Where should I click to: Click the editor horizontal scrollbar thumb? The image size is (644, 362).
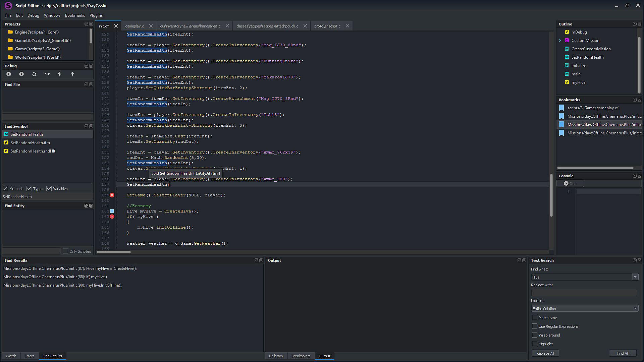114,252
